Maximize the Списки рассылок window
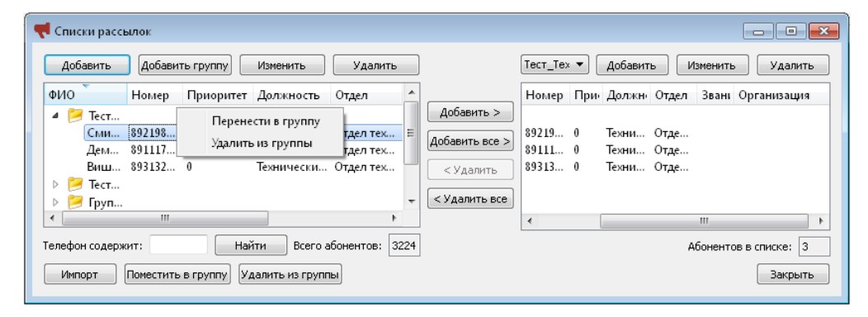 point(790,31)
